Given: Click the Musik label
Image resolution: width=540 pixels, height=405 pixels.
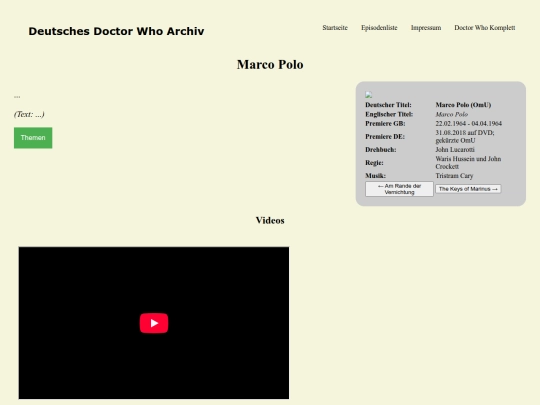Looking at the screenshot, I should [375, 176].
